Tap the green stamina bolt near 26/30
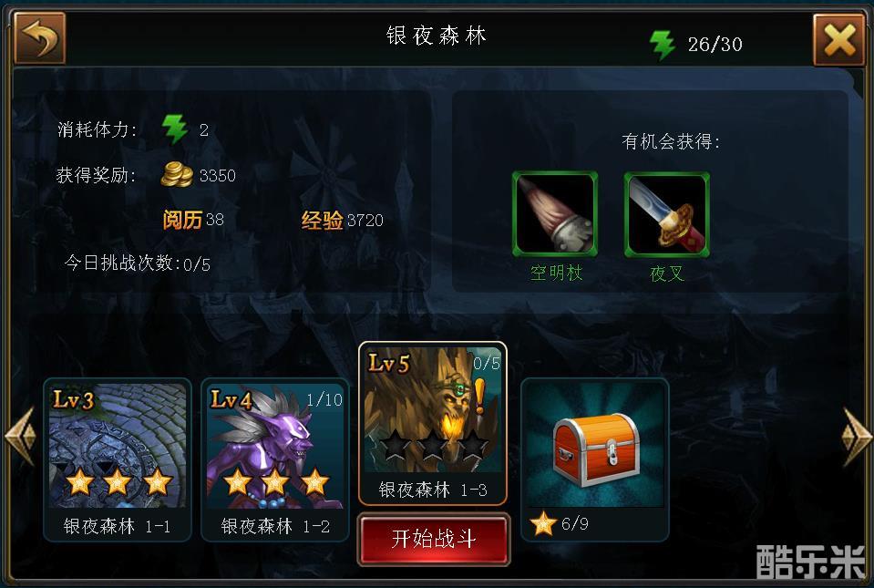 [662, 44]
